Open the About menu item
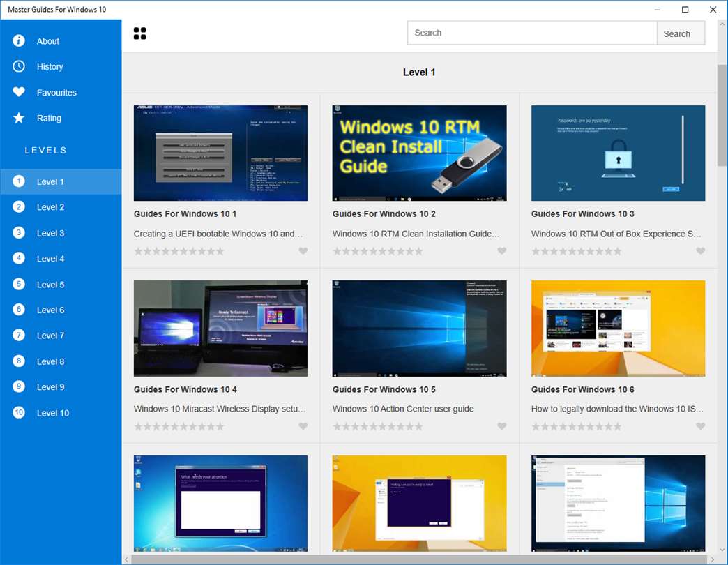 (x=61, y=41)
